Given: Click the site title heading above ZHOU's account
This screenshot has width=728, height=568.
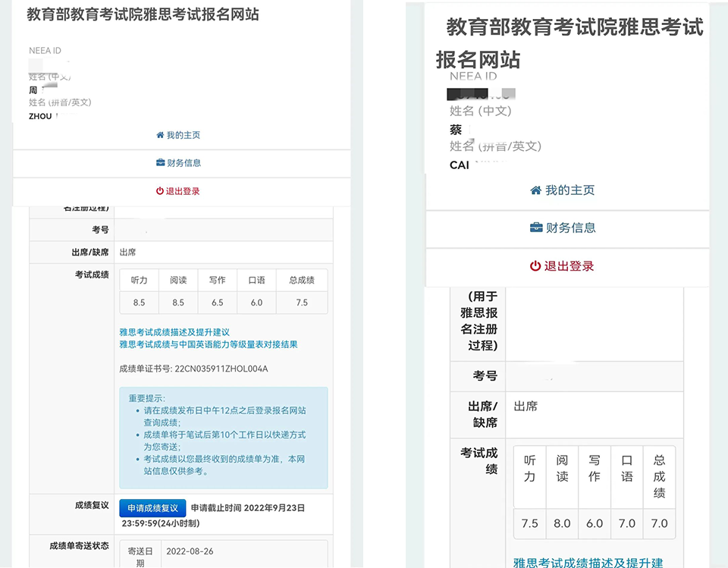Looking at the screenshot, I should (x=143, y=14).
